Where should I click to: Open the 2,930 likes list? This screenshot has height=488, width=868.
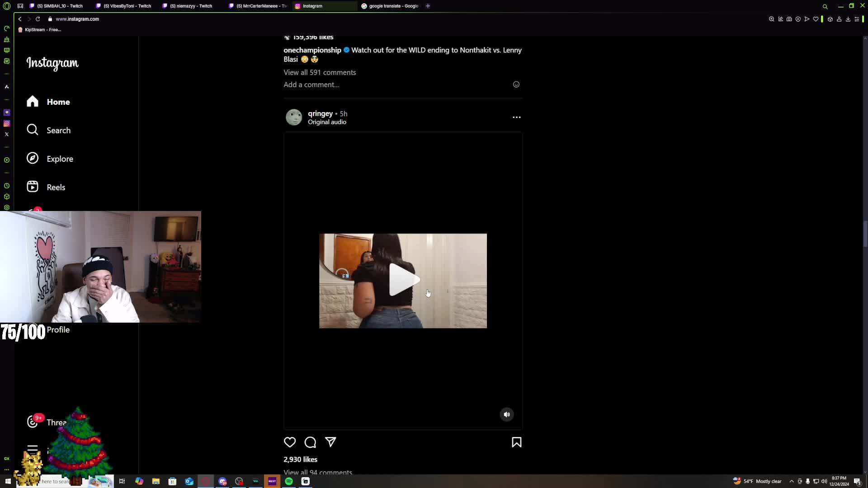click(x=300, y=460)
